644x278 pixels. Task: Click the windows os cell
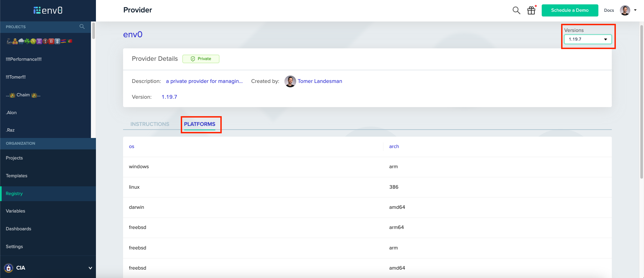tap(139, 167)
